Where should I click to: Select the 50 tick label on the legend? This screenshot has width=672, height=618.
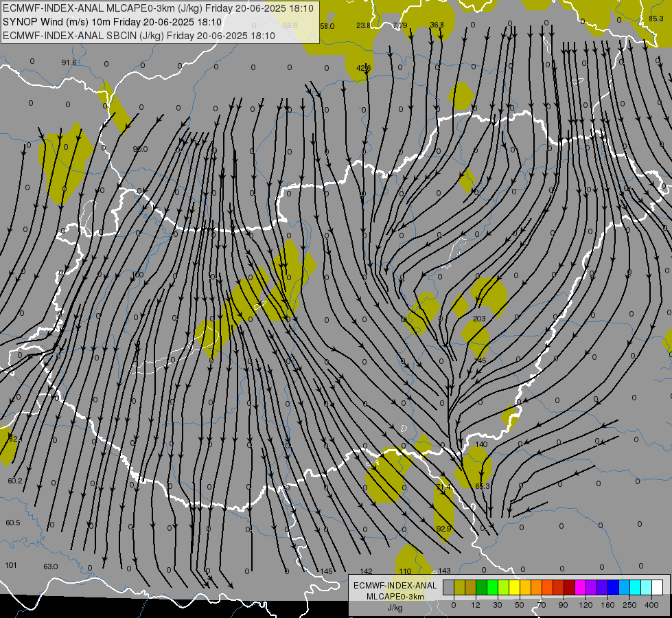tap(520, 605)
